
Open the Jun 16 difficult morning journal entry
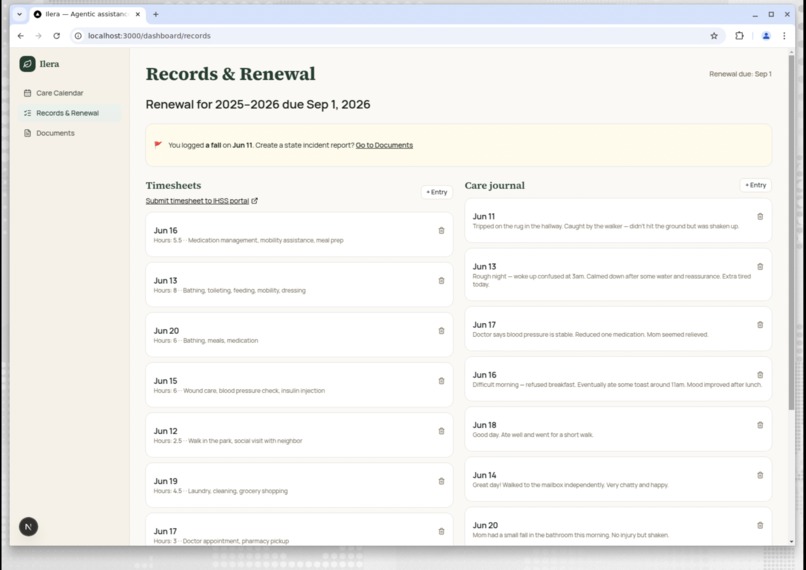[618, 379]
